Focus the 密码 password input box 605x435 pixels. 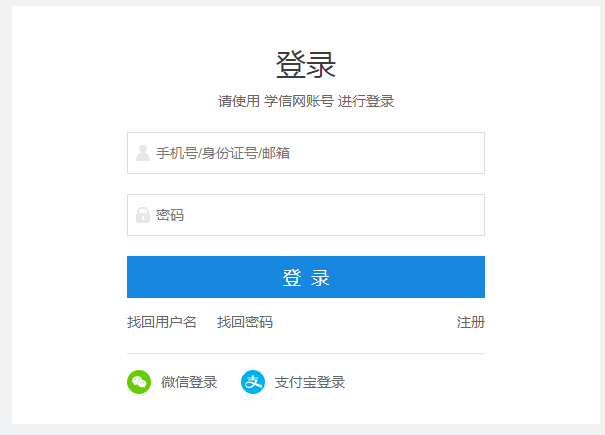[x=306, y=215]
